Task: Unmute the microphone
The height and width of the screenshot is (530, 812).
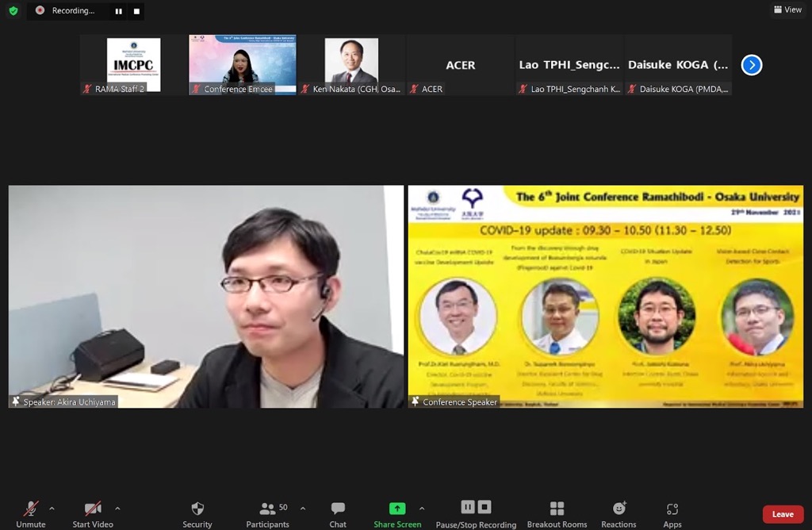Action: point(31,513)
